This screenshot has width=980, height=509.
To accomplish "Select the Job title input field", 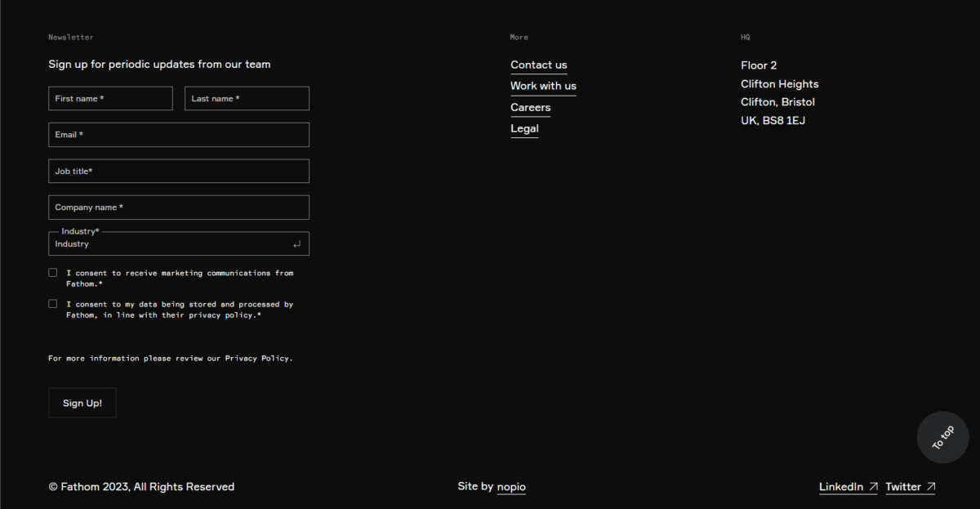I will click(179, 171).
